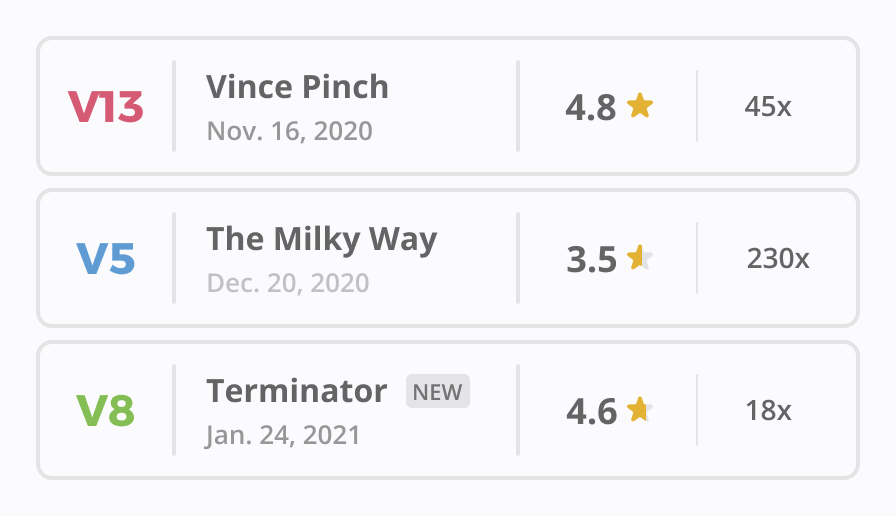The image size is (896, 516).
Task: Click the 230x ascent count
Action: pos(778,259)
